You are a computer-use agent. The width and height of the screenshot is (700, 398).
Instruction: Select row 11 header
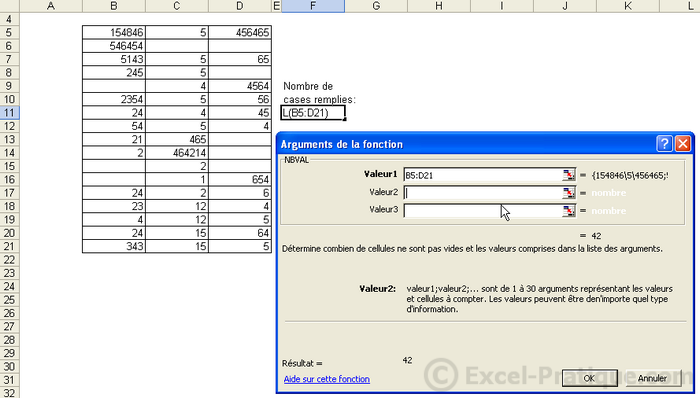[x=9, y=113]
